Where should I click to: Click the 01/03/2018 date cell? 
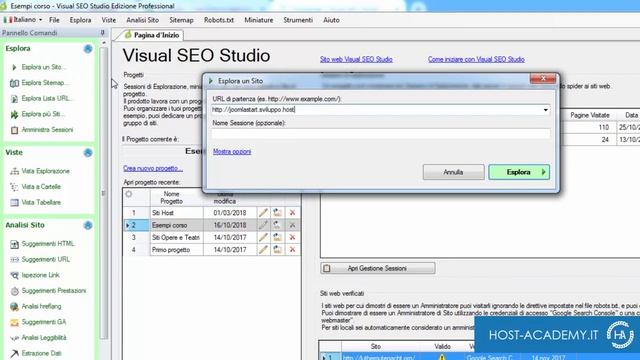[x=230, y=213]
